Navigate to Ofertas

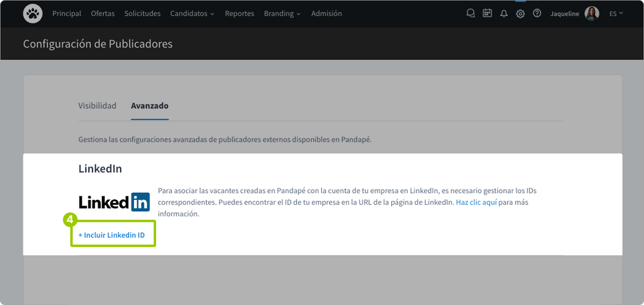(x=102, y=13)
